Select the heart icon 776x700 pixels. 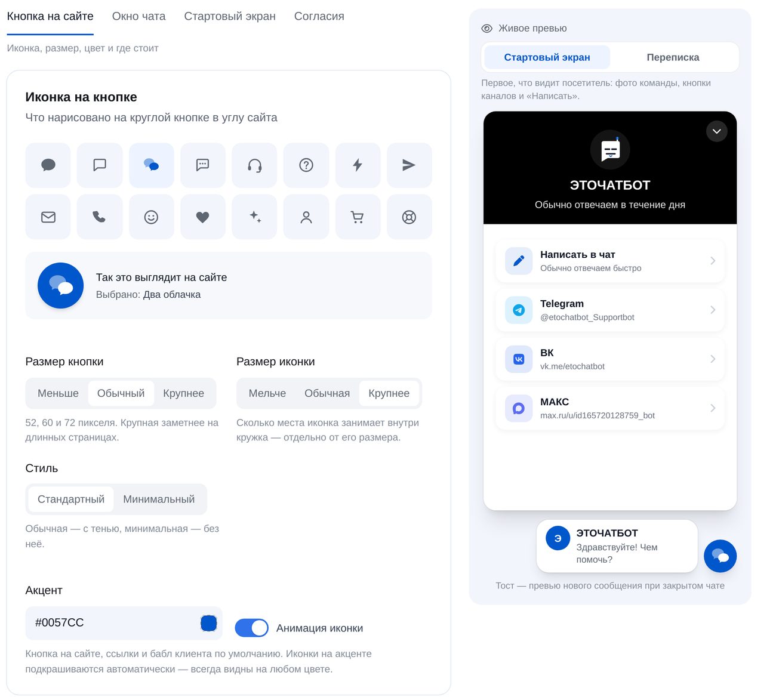click(203, 217)
